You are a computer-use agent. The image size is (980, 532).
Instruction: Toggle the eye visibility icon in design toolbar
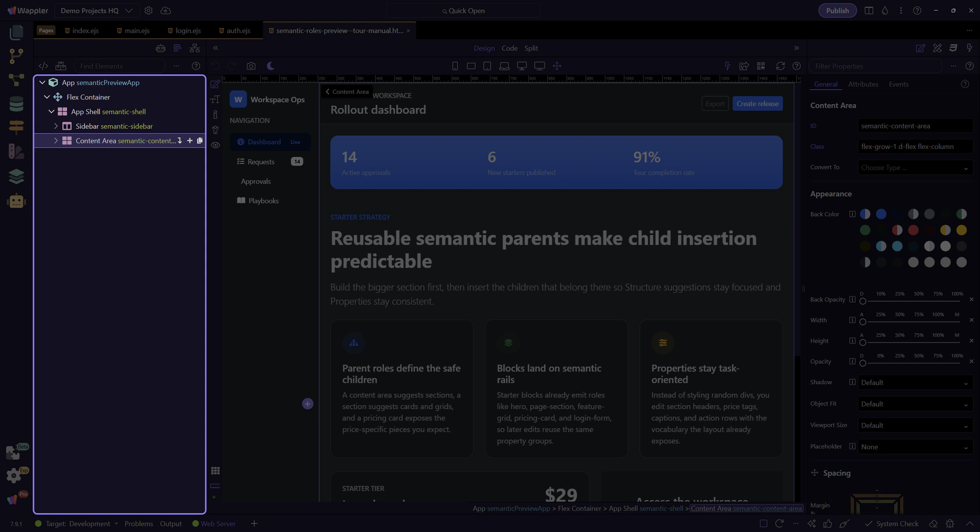pos(215,145)
